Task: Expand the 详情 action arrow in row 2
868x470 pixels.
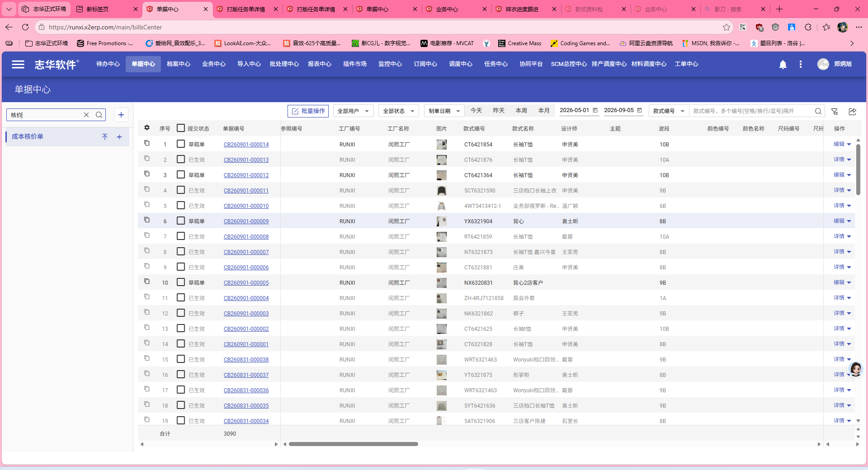Action: pyautogui.click(x=849, y=160)
